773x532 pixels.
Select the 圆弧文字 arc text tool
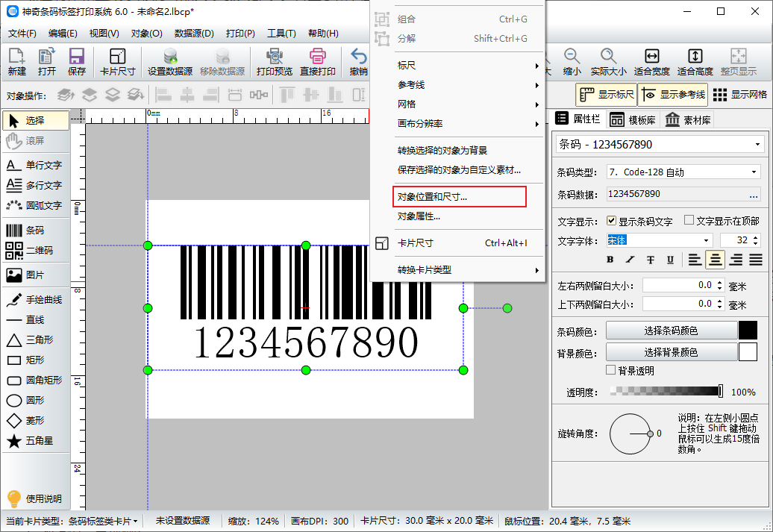[x=36, y=206]
